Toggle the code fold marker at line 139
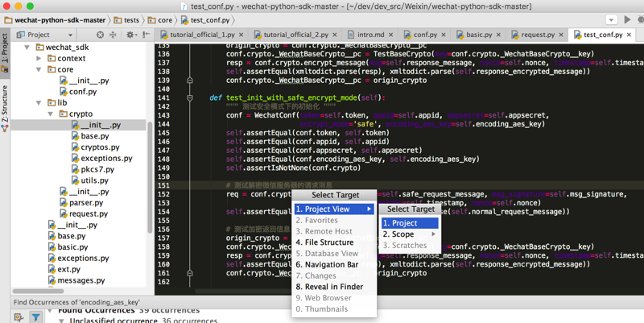644x323 pixels. pos(190,80)
